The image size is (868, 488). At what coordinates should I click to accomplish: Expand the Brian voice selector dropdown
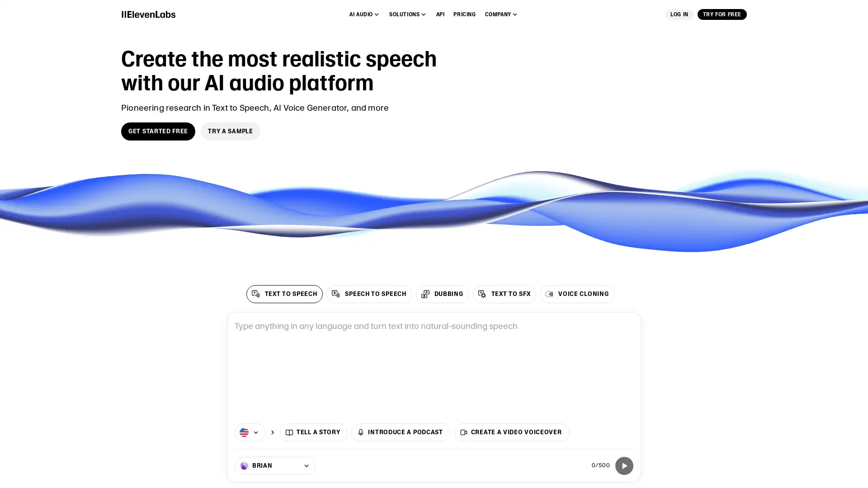point(275,465)
